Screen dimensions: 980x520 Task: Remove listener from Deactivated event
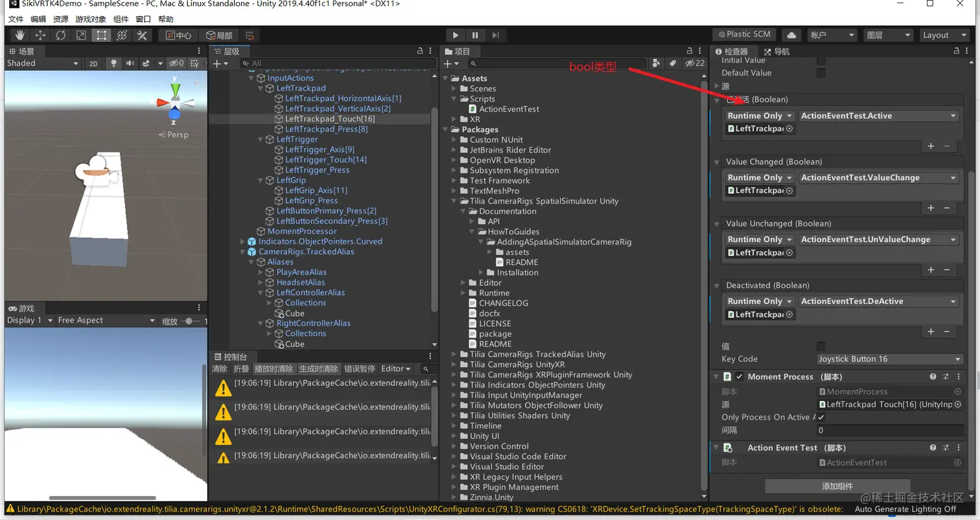[x=946, y=331]
